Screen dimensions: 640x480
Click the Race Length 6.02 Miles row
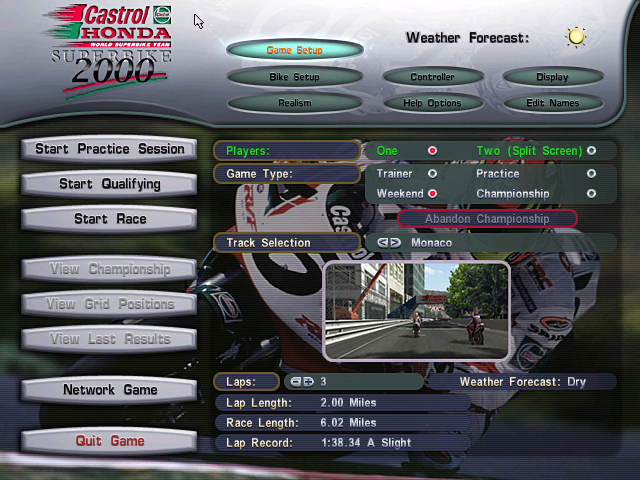click(343, 423)
